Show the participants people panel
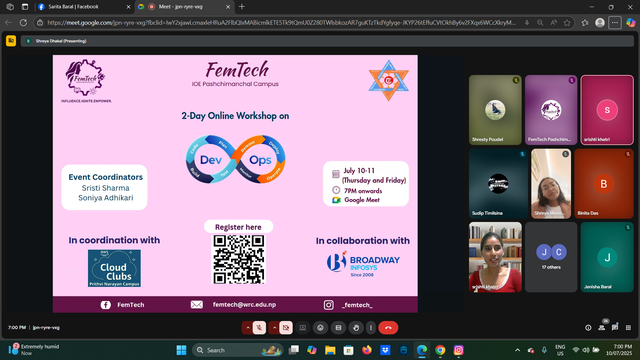Viewport: 640px width, 360px height. point(602,328)
